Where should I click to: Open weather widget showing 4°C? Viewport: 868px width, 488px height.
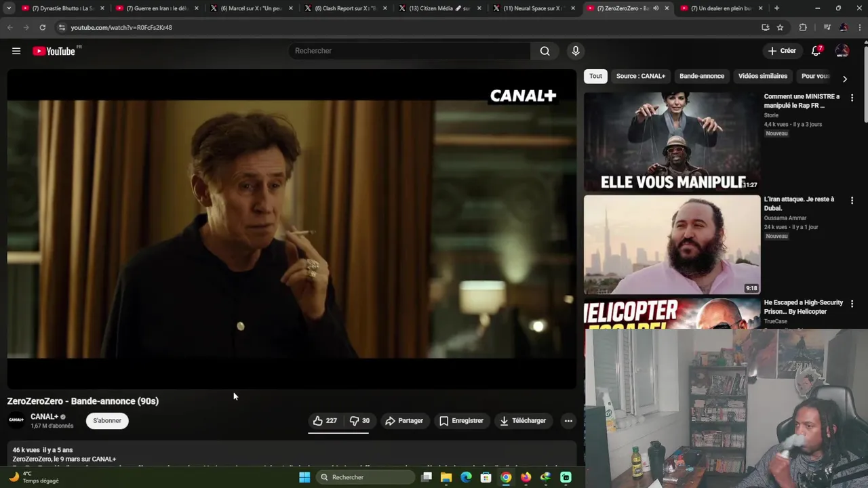click(x=34, y=477)
